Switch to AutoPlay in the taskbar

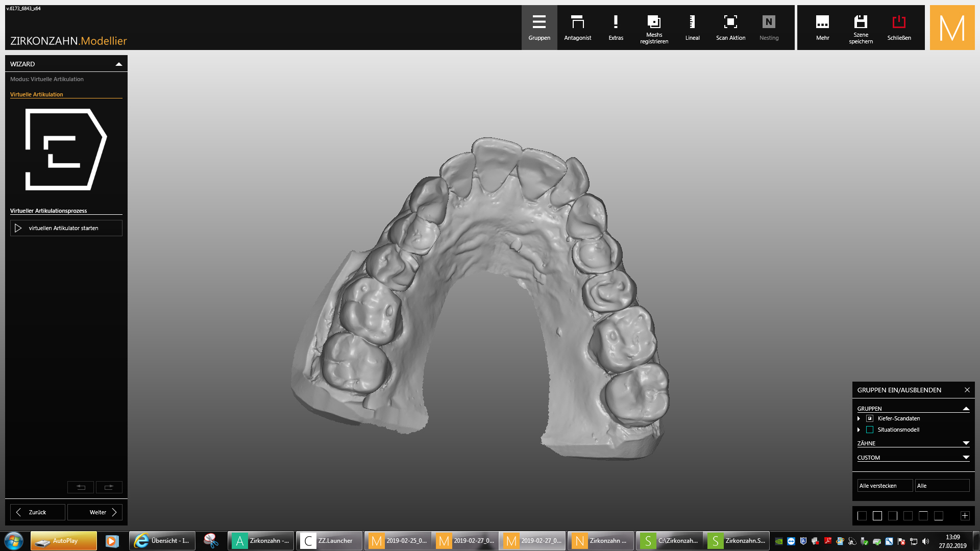(x=64, y=541)
